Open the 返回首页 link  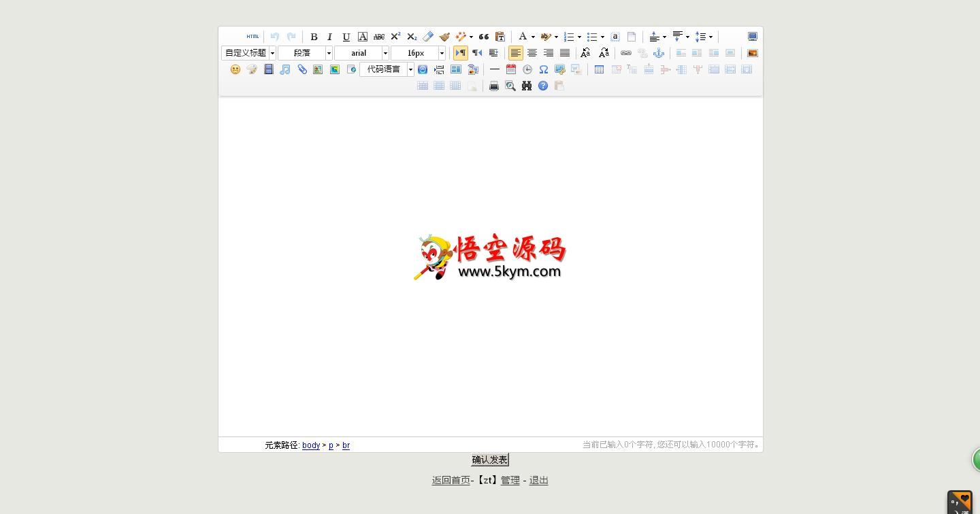(451, 481)
